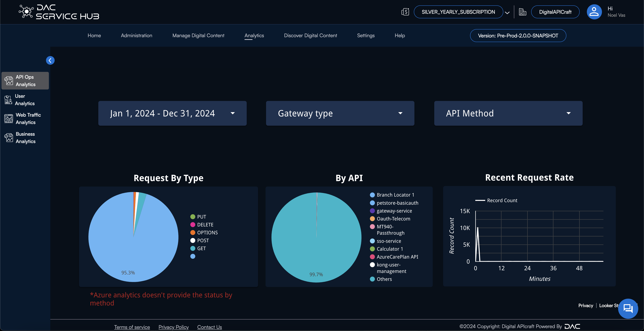The width and height of the screenshot is (644, 331).
Task: Click the Version Pre-Prod-2.0.0-SNAPSHOT badge
Action: (518, 36)
